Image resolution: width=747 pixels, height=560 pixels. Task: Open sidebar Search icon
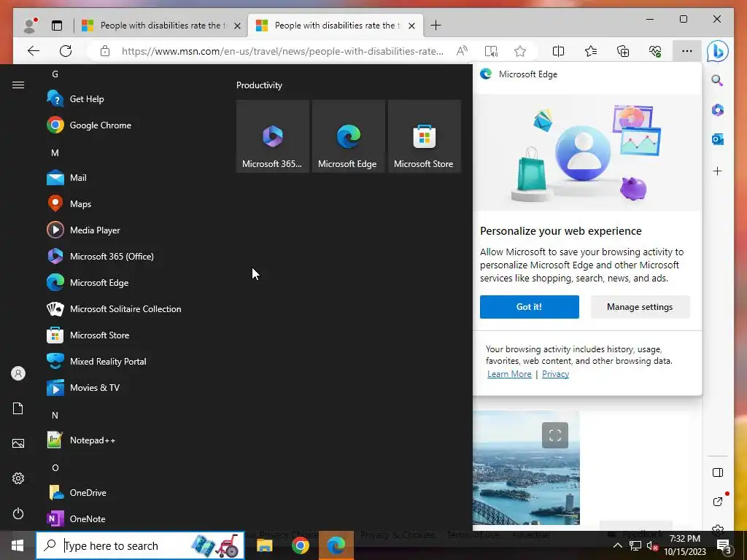(718, 80)
